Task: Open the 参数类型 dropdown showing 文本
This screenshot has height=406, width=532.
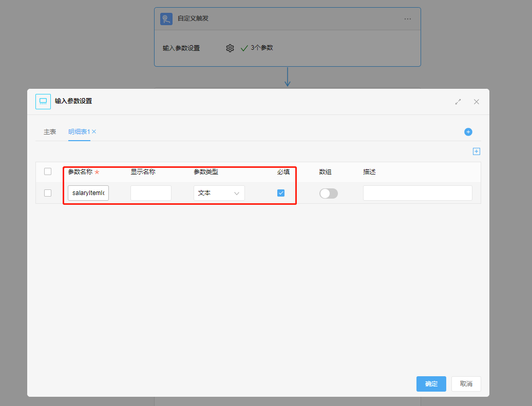Action: 219,193
